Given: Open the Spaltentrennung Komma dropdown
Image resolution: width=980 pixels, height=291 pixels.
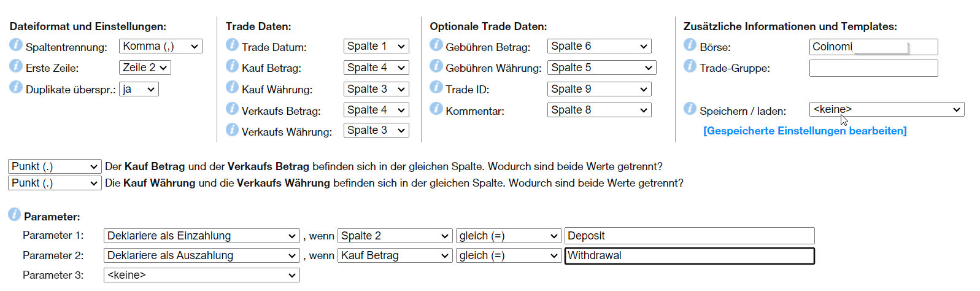Looking at the screenshot, I should pyautogui.click(x=161, y=47).
